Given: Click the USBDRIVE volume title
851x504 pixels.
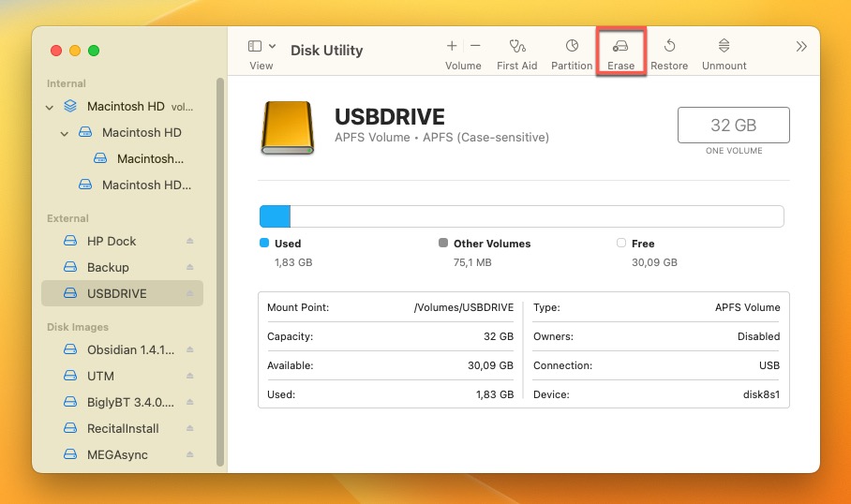Looking at the screenshot, I should click(x=390, y=117).
